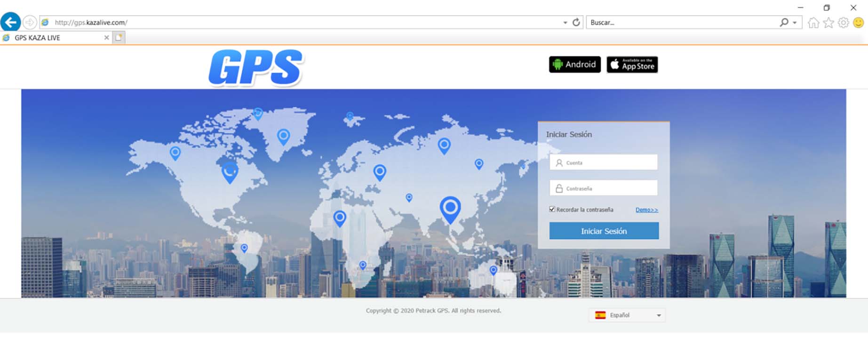868x339 pixels.
Task: Refresh the page with the reload icon
Action: pyautogui.click(x=576, y=22)
